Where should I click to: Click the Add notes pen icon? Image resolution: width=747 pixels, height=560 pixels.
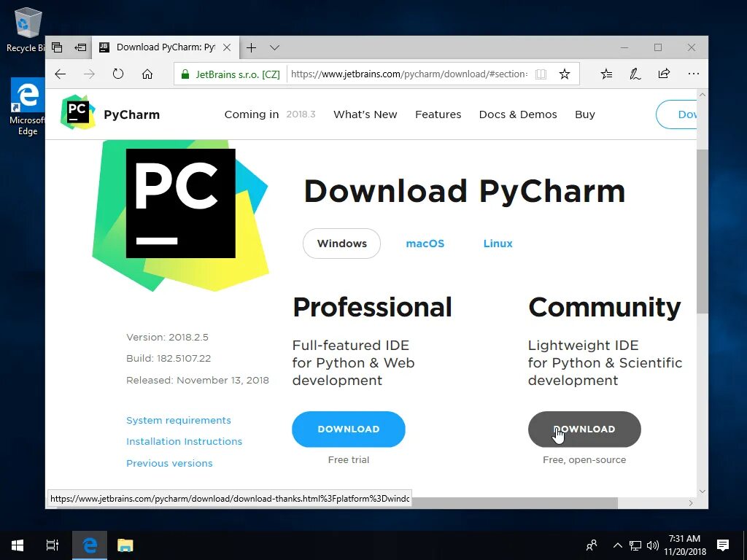(x=635, y=74)
